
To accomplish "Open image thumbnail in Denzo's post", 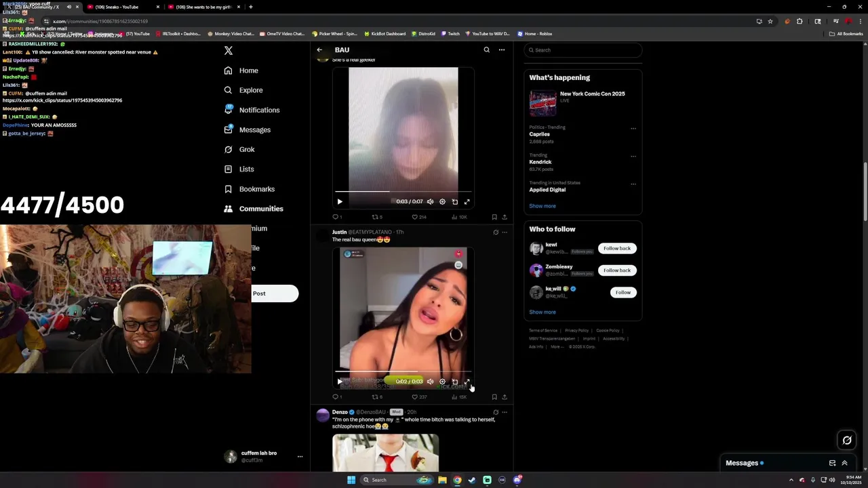I will (385, 453).
